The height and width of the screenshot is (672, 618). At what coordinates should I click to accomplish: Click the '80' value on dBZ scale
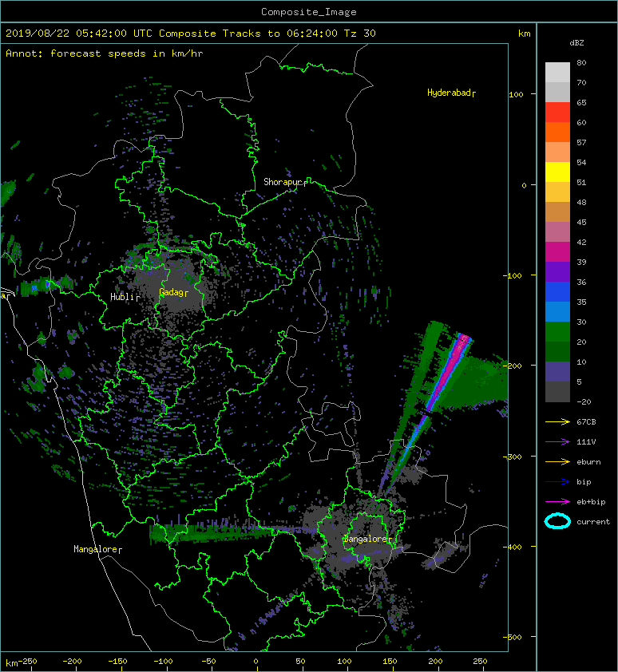pos(581,62)
